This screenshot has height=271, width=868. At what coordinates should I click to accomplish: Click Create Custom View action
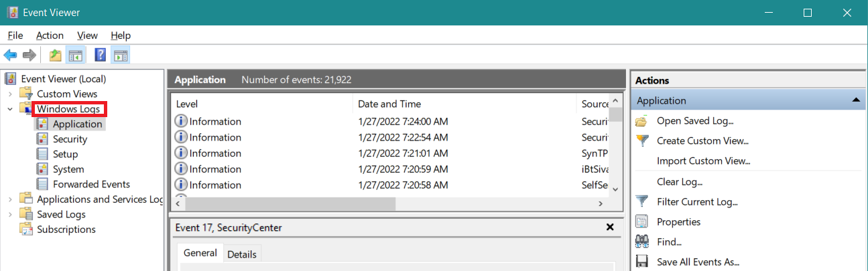click(702, 141)
